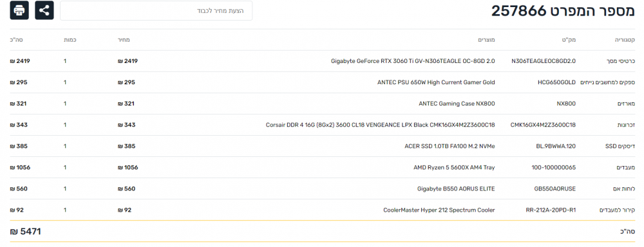Click the מחיר column header
Screen dimensions: 644x247
coord(124,40)
